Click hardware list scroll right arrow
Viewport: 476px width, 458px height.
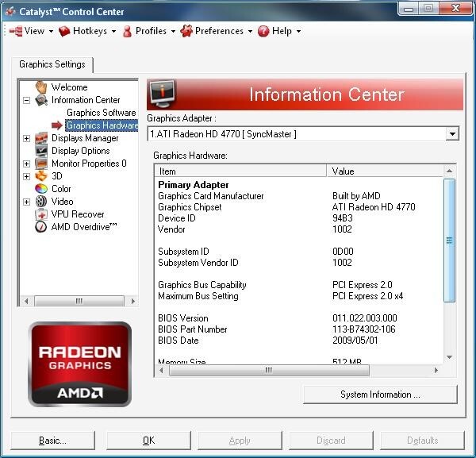(x=436, y=370)
